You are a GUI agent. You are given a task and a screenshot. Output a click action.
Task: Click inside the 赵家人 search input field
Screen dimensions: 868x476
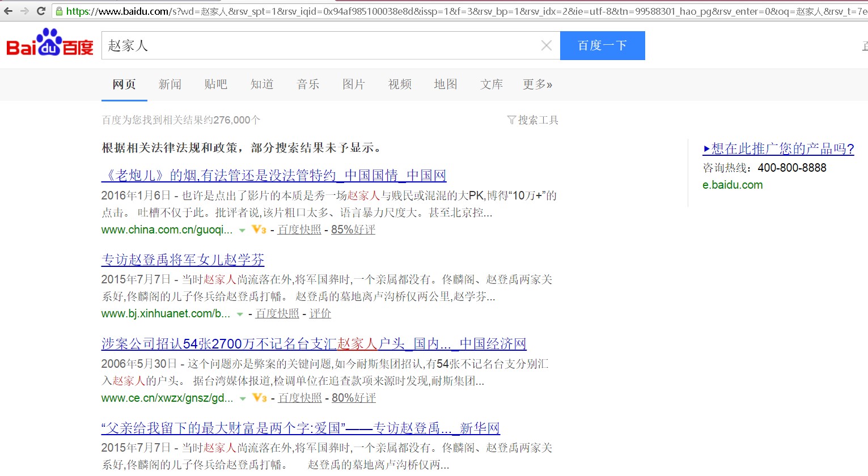[x=317, y=45]
